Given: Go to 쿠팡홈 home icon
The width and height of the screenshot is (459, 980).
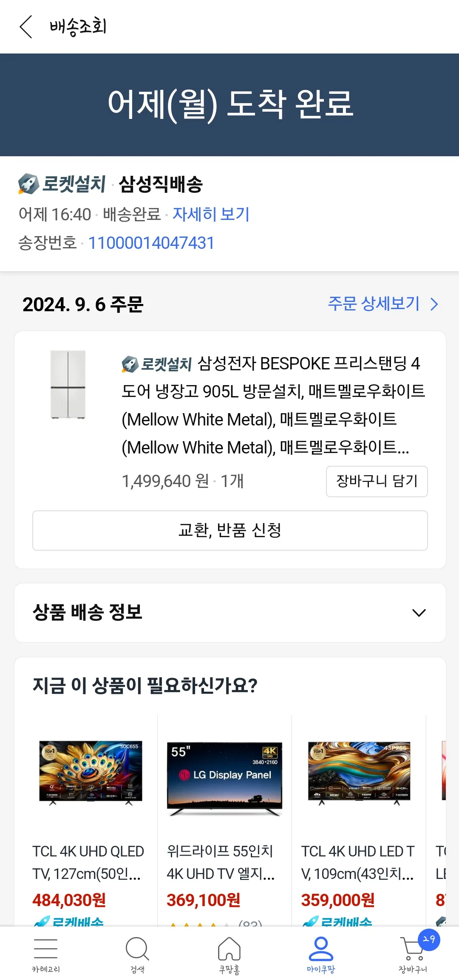Looking at the screenshot, I should click(229, 949).
